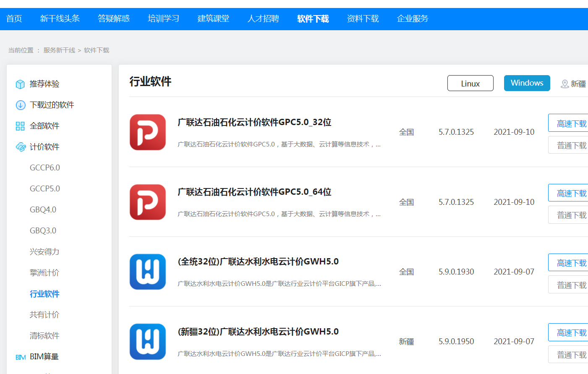Select 兴安得力 in sidebar
Viewport: 588px width, 374px height.
44,252
